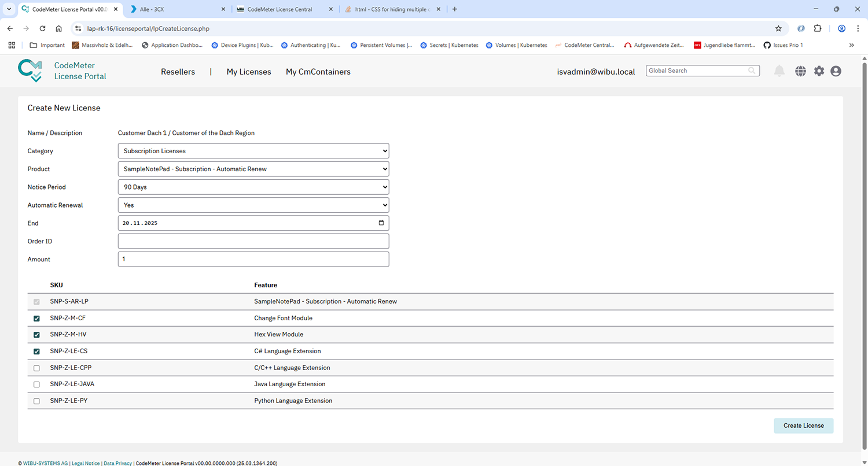The image size is (868, 466).
Task: Open the Chrome profile icon
Action: [842, 28]
